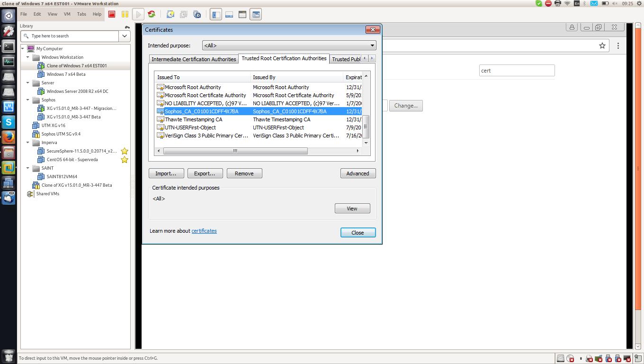The image size is (644, 364).
Task: Click the library search field
Action: tap(70, 36)
